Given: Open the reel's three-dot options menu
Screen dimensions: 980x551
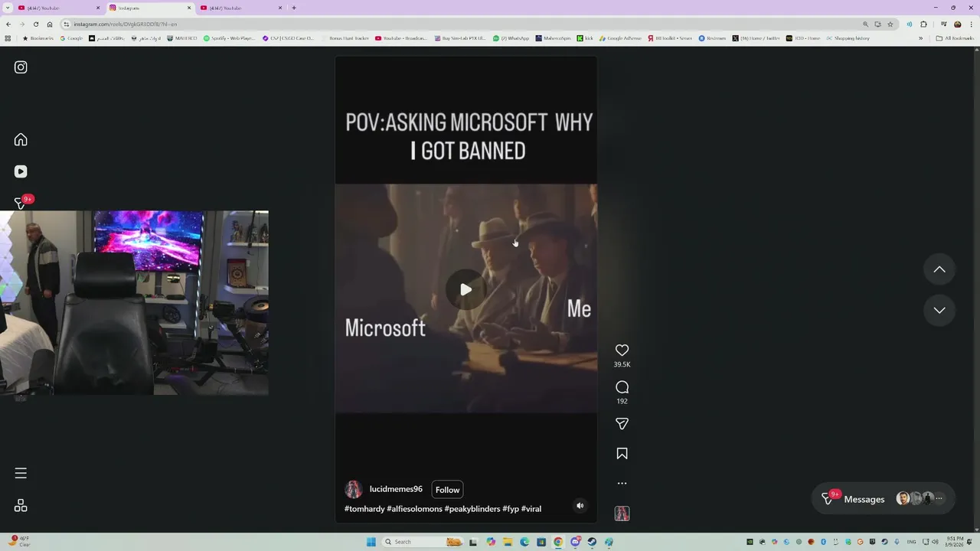Looking at the screenshot, I should pos(622,484).
